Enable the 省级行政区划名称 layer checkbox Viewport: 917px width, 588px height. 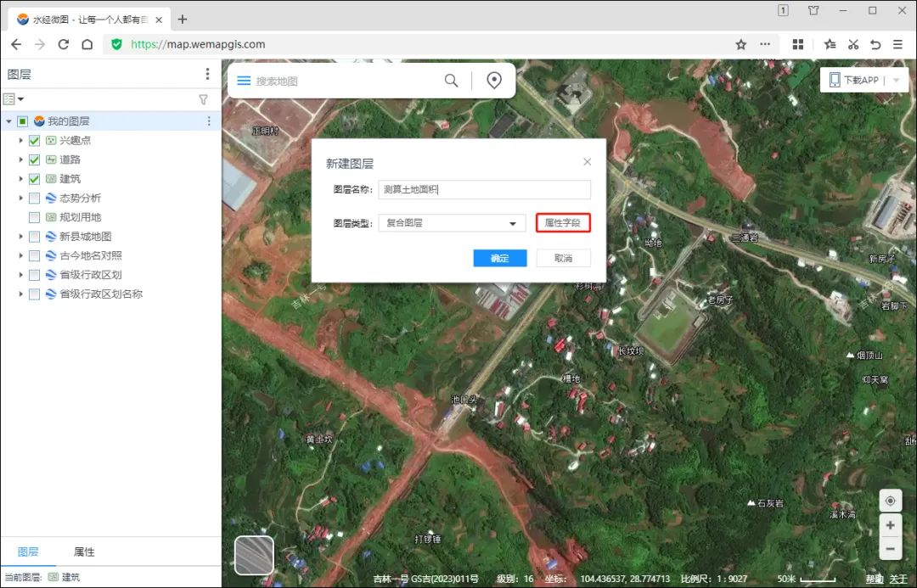click(35, 294)
